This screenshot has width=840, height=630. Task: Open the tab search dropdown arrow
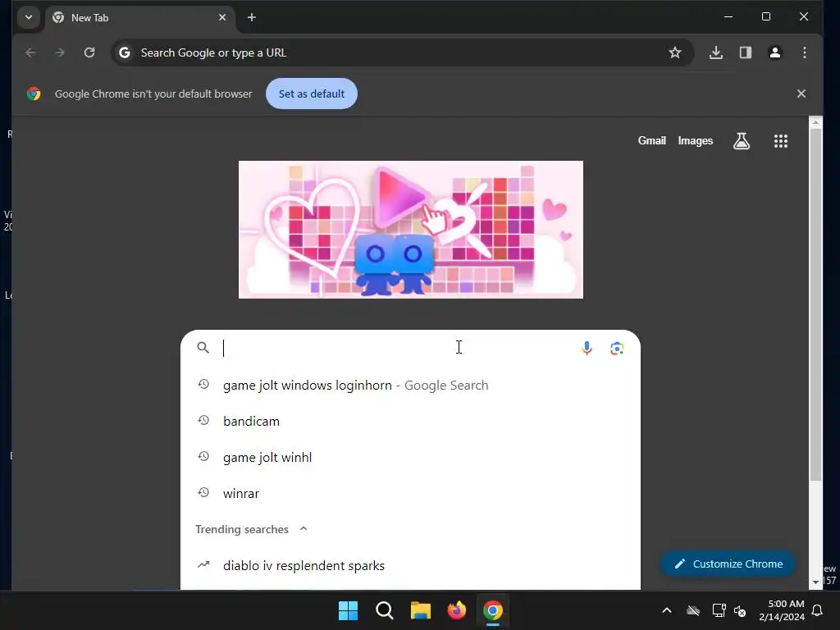pyautogui.click(x=29, y=17)
